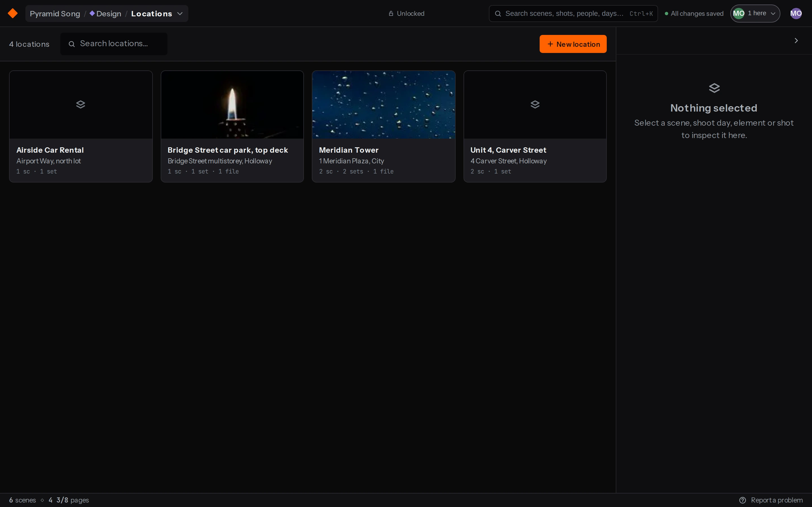The image size is (812, 507).
Task: Click the magnifier icon in global search bar
Action: pyautogui.click(x=498, y=14)
